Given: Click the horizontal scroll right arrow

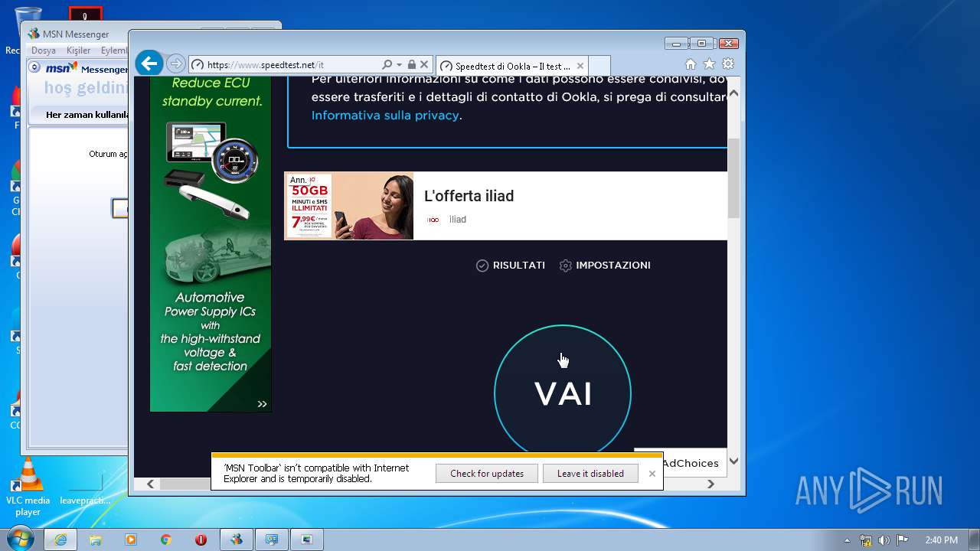Looking at the screenshot, I should point(710,484).
